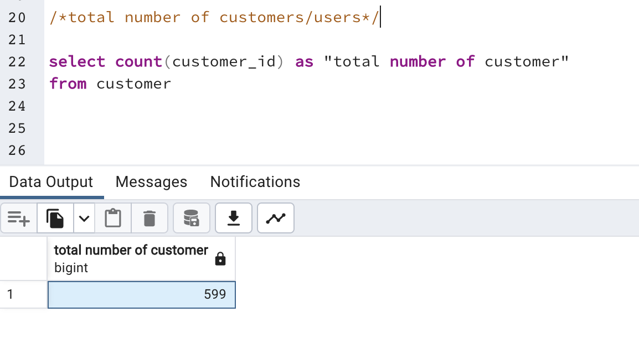Copy selected result rows to clipboard
The height and width of the screenshot is (364, 639).
tap(55, 219)
